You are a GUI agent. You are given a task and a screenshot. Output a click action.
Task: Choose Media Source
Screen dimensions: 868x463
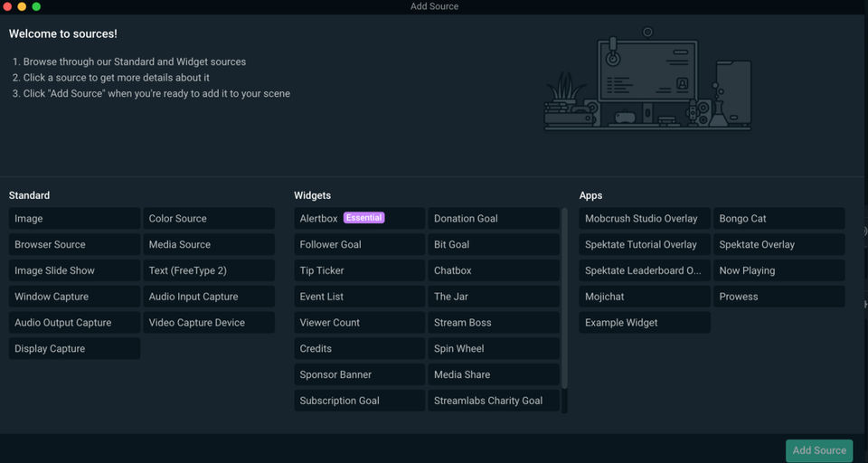point(209,244)
